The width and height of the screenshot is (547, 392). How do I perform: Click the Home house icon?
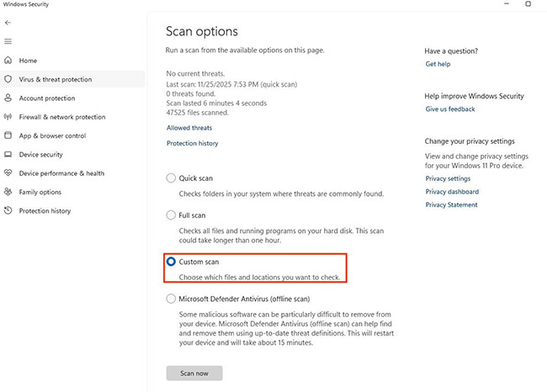8,61
